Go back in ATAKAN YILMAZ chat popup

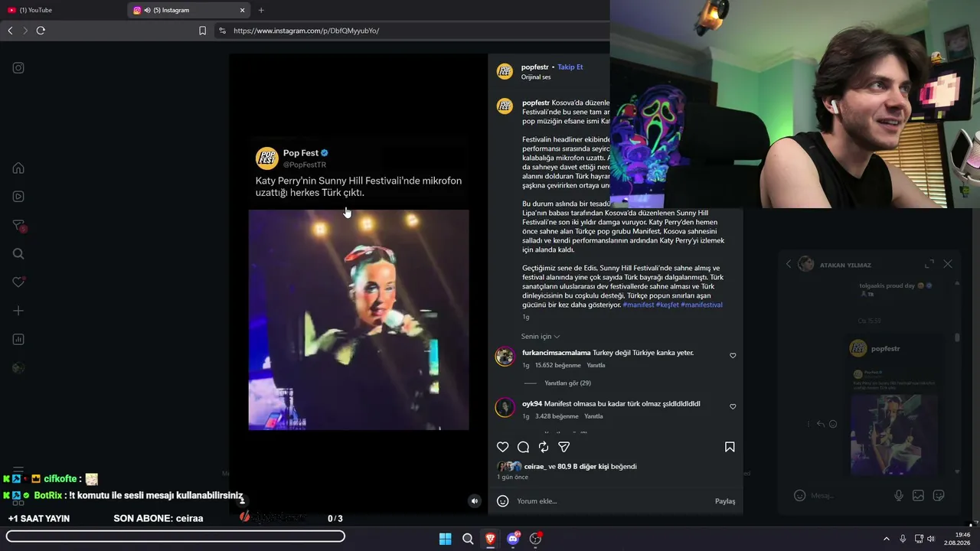point(789,264)
